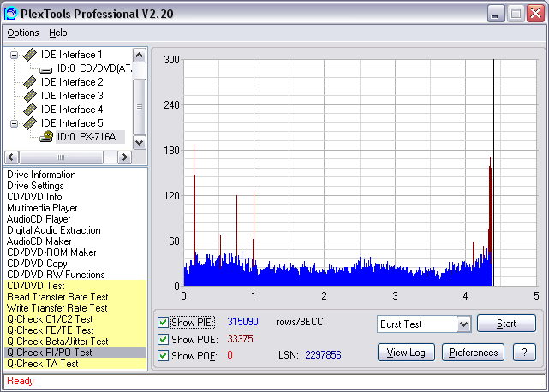Open Drive Information
Viewport: 549px width, 392px height.
(x=41, y=175)
